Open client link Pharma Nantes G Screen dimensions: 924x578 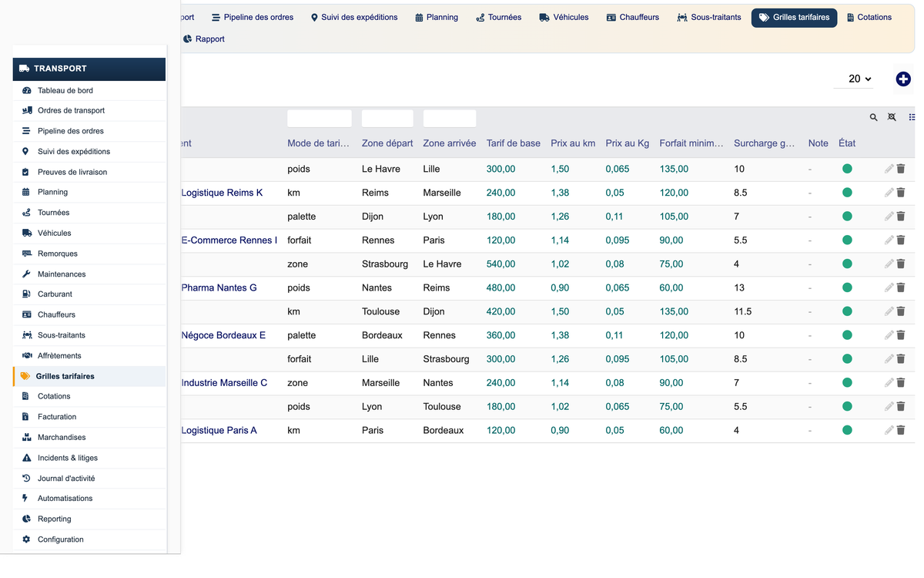pyautogui.click(x=219, y=287)
